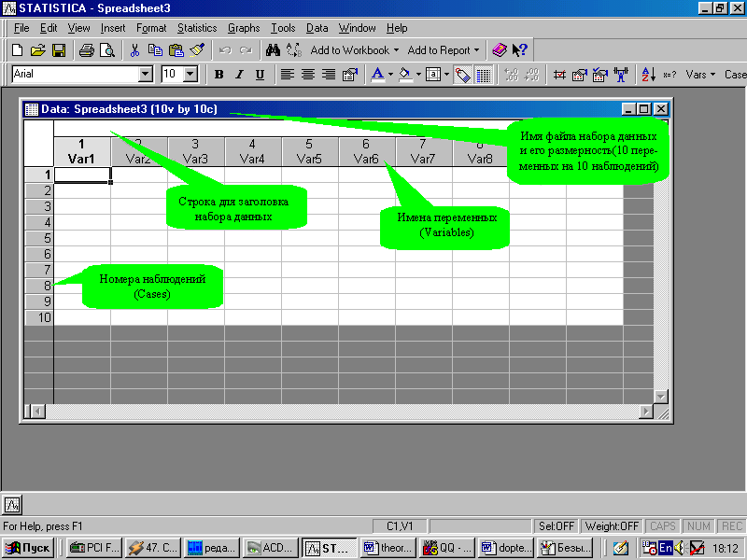747x560 pixels.
Task: Align text left in the cell
Action: pyautogui.click(x=288, y=75)
